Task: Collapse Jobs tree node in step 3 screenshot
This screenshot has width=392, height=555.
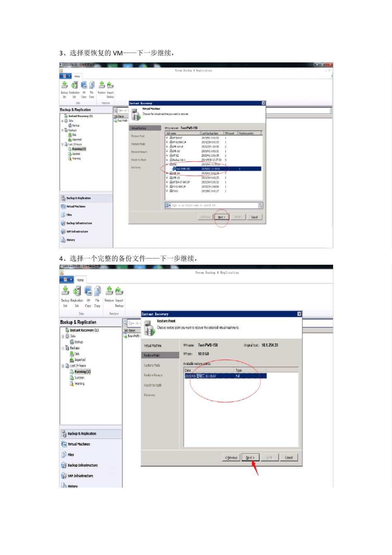Action: click(x=63, y=121)
